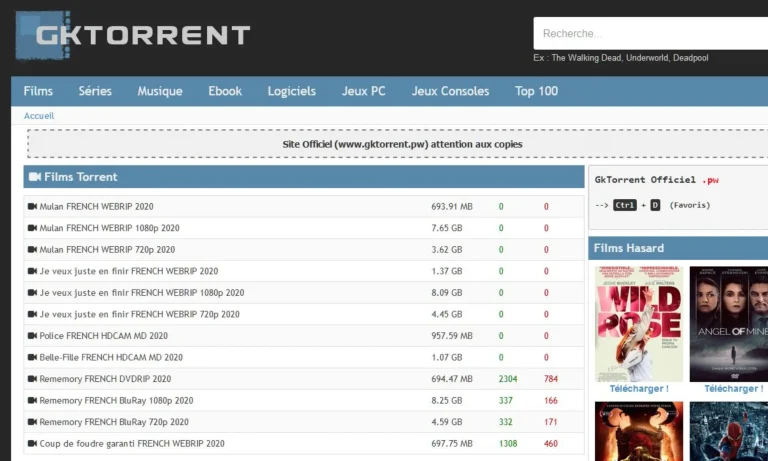The width and height of the screenshot is (768, 461).
Task: Click the Accueil breadcrumb link
Action: (39, 116)
